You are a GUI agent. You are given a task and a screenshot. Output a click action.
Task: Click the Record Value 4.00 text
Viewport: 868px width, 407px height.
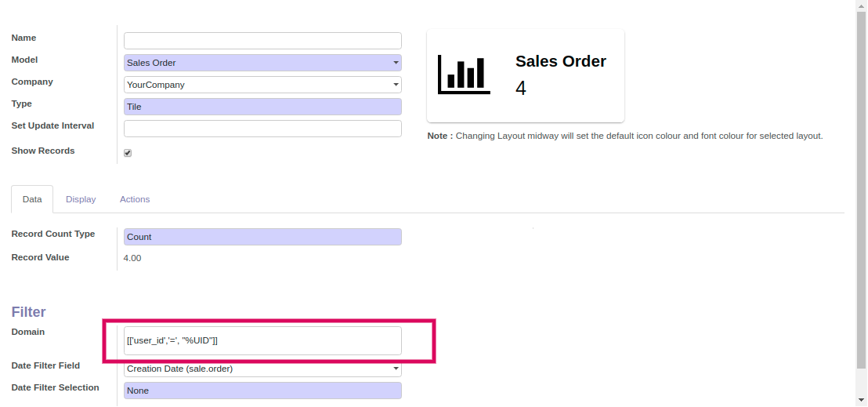(x=132, y=258)
